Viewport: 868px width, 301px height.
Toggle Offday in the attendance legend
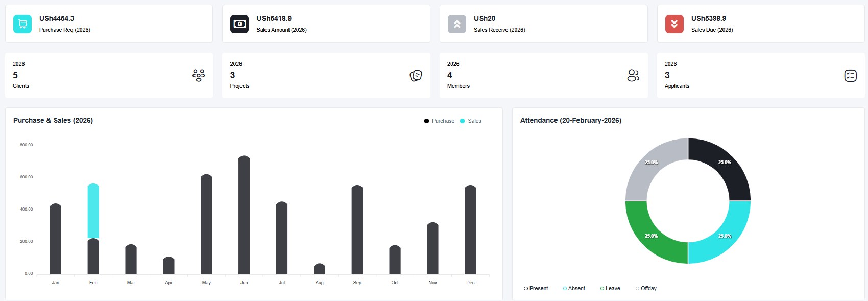point(646,289)
